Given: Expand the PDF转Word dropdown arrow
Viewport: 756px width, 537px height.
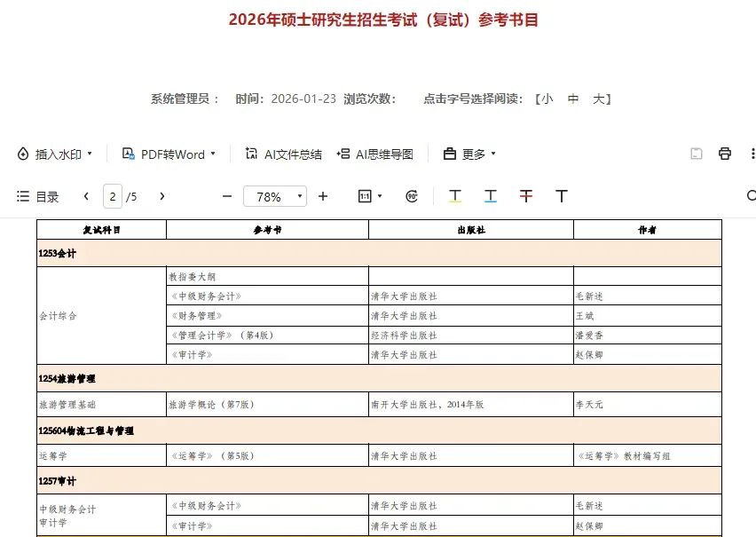Looking at the screenshot, I should click(213, 154).
